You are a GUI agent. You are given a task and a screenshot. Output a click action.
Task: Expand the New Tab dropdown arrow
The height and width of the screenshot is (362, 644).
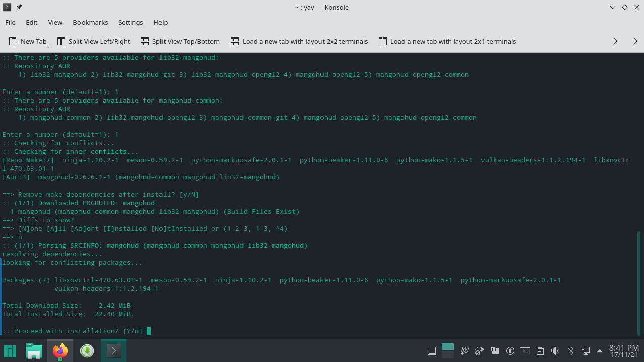[48, 46]
